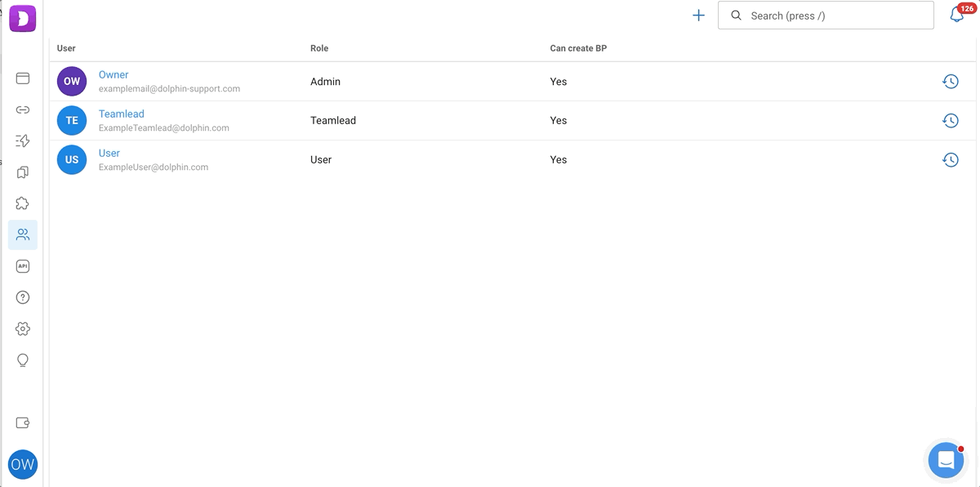Open the gear Settings icon
The height and width of the screenshot is (487, 980).
(23, 328)
